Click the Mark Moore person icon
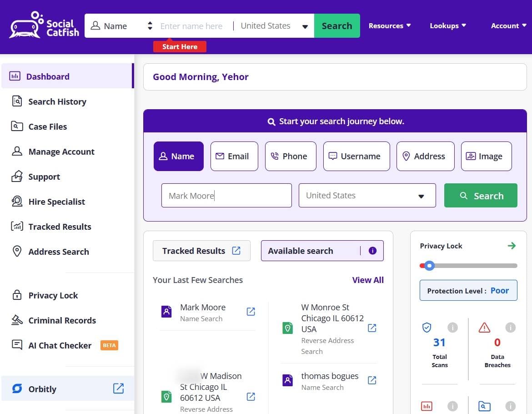This screenshot has width=532, height=414. (166, 311)
